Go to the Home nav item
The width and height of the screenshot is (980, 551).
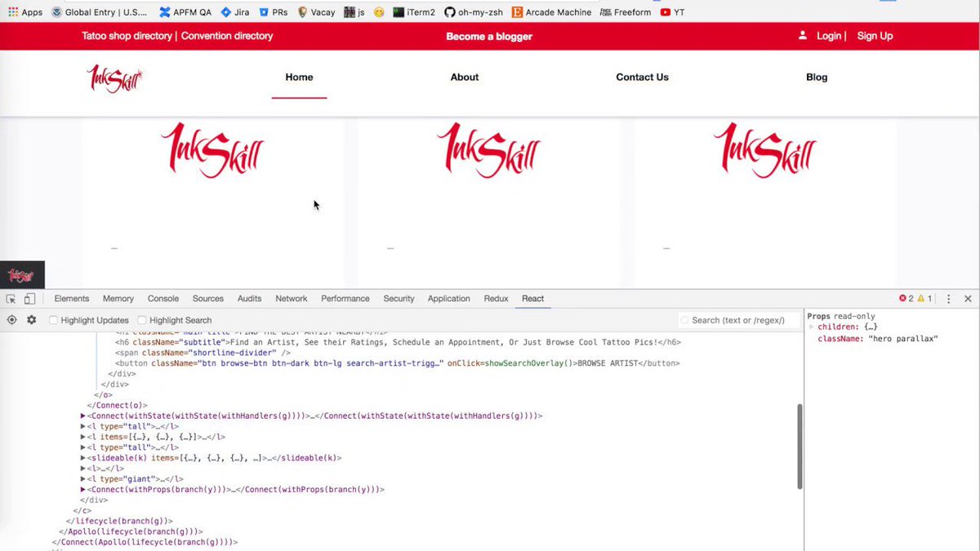299,77
